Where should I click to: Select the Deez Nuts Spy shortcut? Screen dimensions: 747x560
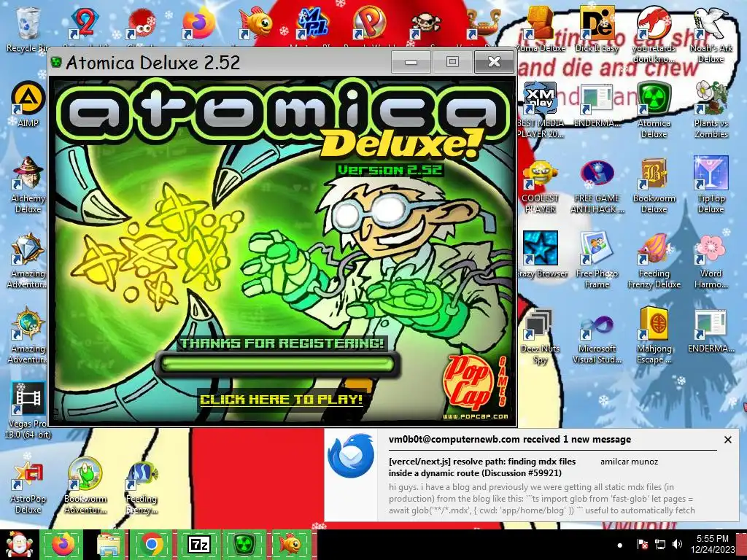pyautogui.click(x=541, y=335)
